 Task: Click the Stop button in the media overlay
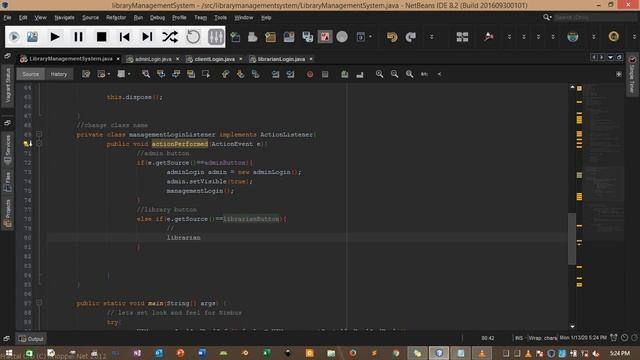pyautogui.click(x=101, y=37)
